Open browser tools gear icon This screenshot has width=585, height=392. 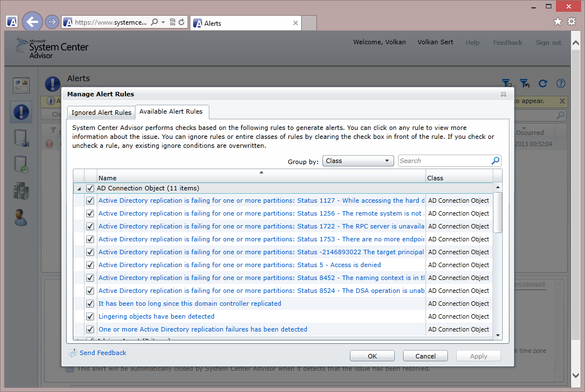click(572, 22)
